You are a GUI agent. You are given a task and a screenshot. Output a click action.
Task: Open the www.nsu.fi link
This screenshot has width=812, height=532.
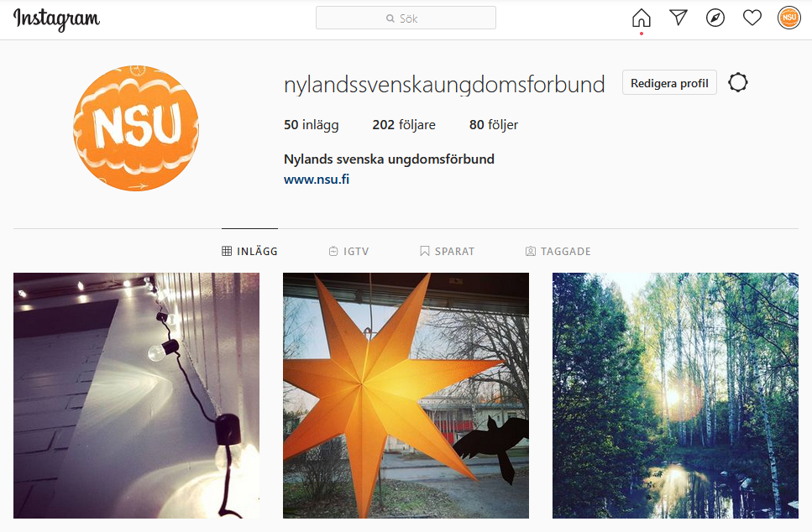pyautogui.click(x=317, y=180)
